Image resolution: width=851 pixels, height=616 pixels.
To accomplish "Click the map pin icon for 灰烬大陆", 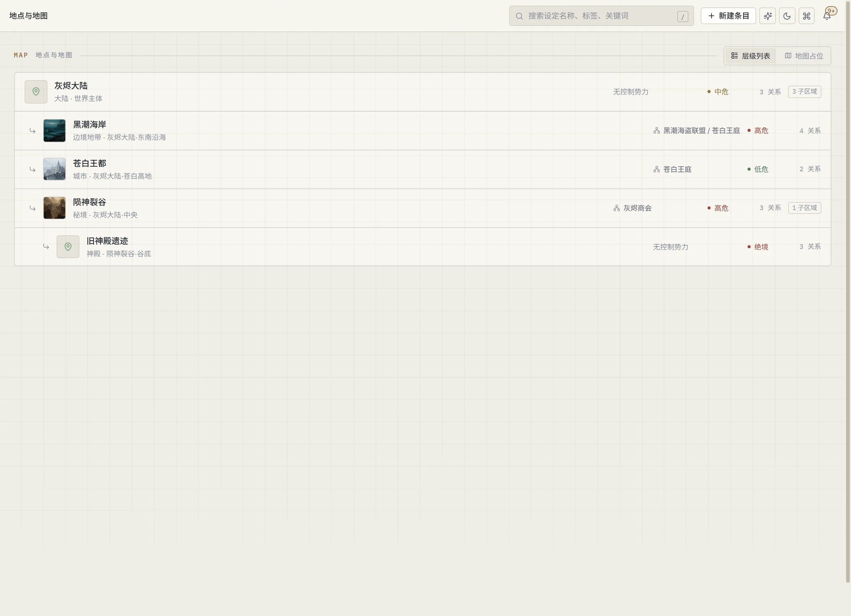I will point(36,91).
